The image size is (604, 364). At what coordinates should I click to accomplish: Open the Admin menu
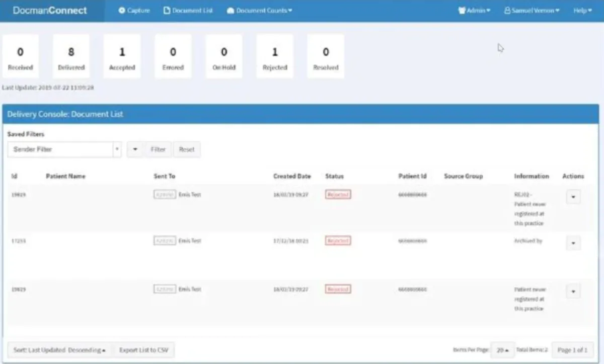coord(473,10)
